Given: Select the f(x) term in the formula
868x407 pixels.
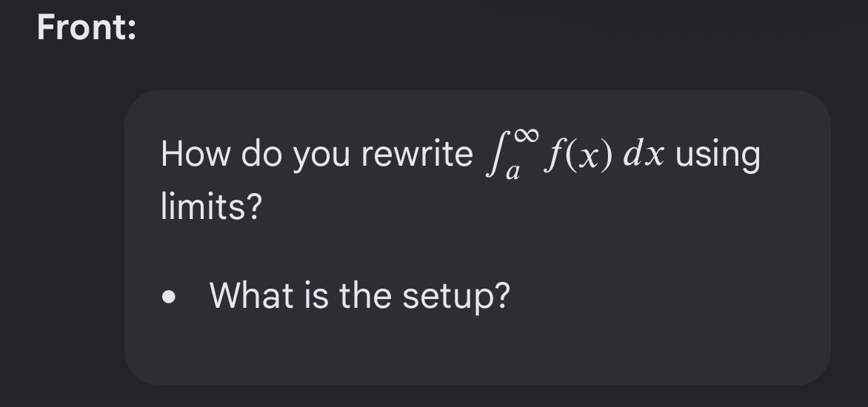Looking at the screenshot, I should pos(578,155).
